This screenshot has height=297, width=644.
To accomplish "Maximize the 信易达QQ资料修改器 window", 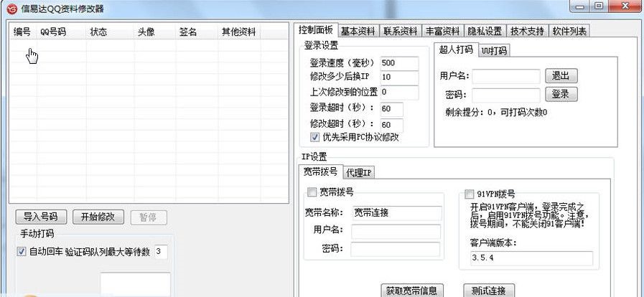I will coord(599,6).
